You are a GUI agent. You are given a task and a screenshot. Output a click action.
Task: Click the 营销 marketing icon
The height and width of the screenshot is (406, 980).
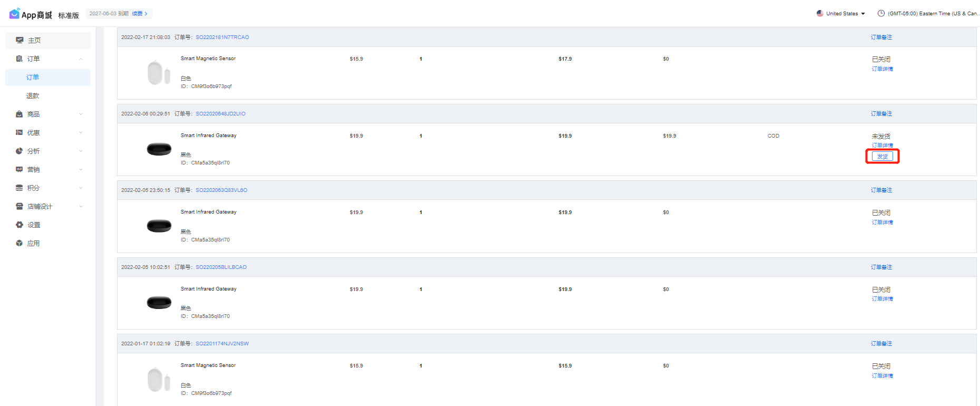coord(19,169)
